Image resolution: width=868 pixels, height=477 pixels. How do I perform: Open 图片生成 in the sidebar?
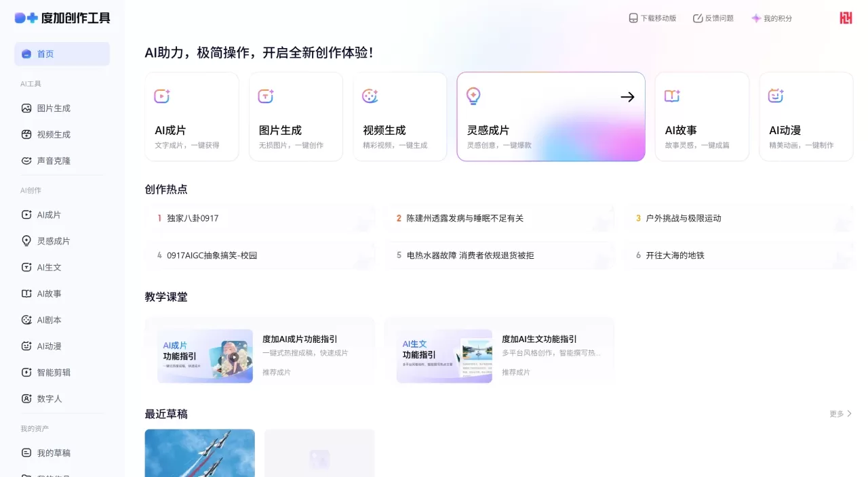(x=62, y=108)
